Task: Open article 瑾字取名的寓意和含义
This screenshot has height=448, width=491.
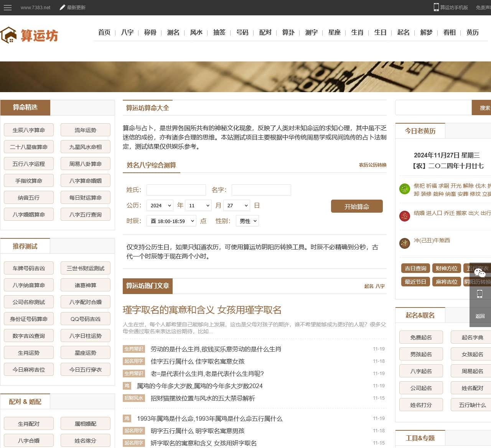Action: tap(202, 310)
